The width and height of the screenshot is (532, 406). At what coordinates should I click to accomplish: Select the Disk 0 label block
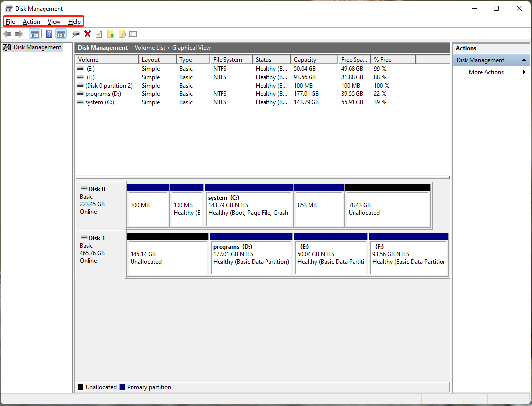coord(100,206)
